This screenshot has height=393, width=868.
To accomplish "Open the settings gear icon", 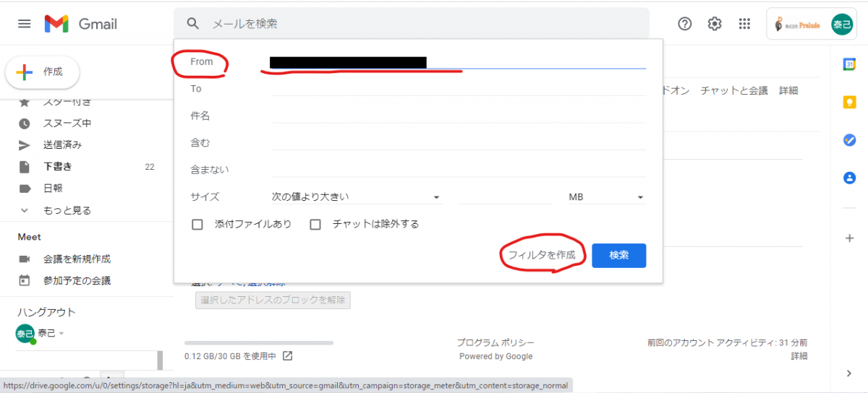I will (x=715, y=24).
